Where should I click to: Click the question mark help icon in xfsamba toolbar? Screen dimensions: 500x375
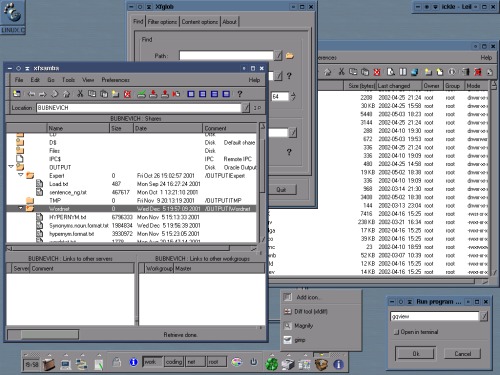(x=240, y=94)
